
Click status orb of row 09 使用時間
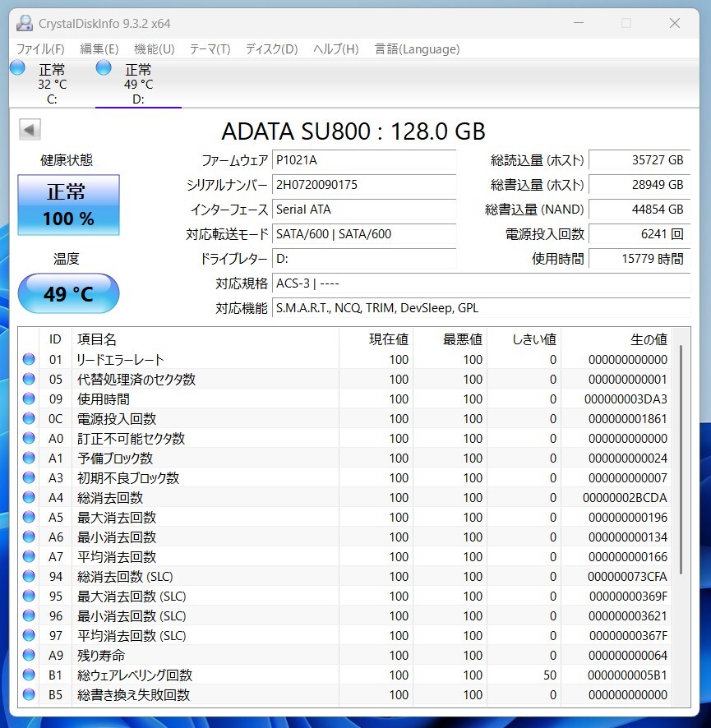pyautogui.click(x=29, y=399)
